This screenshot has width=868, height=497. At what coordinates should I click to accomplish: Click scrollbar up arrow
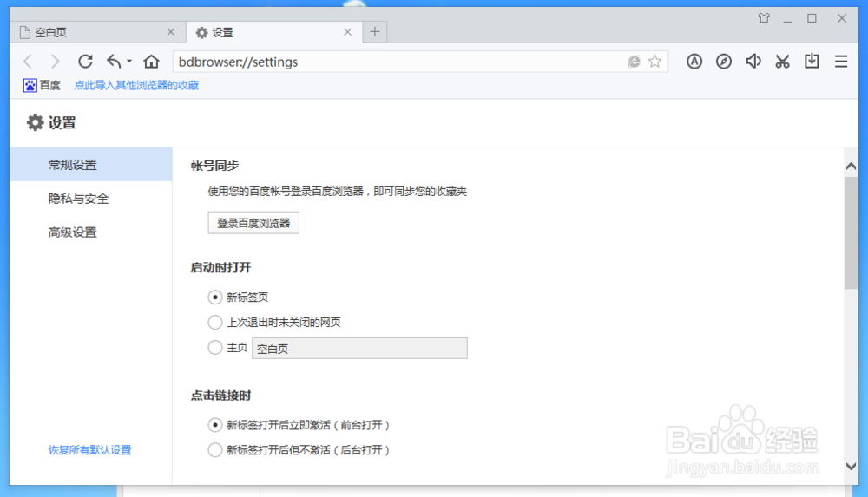click(x=851, y=166)
